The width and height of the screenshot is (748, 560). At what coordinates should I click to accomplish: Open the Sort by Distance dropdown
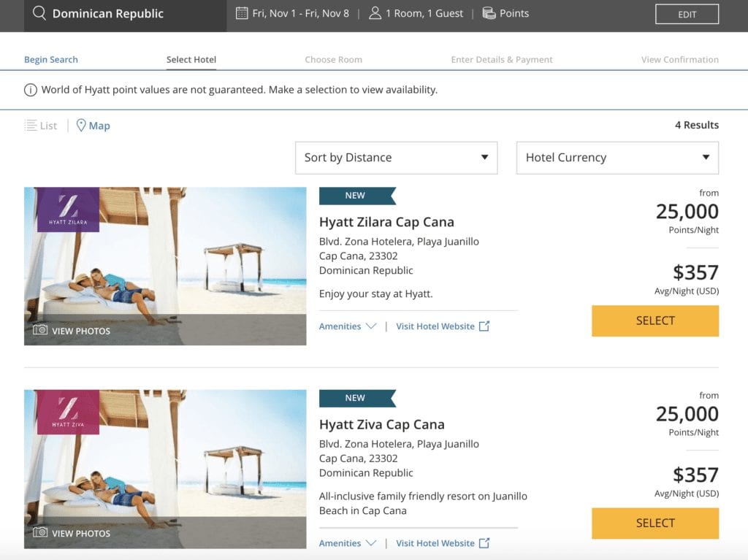coord(396,158)
